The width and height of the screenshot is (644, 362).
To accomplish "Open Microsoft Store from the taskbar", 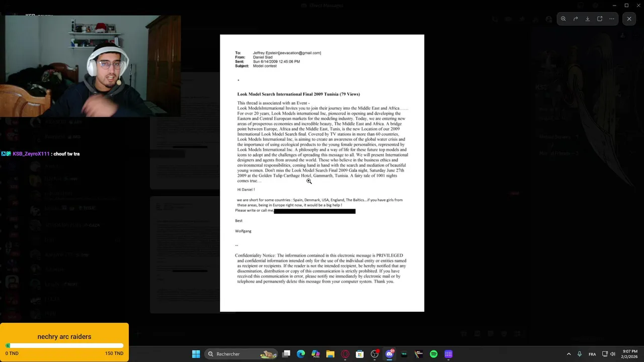I will 360,354.
